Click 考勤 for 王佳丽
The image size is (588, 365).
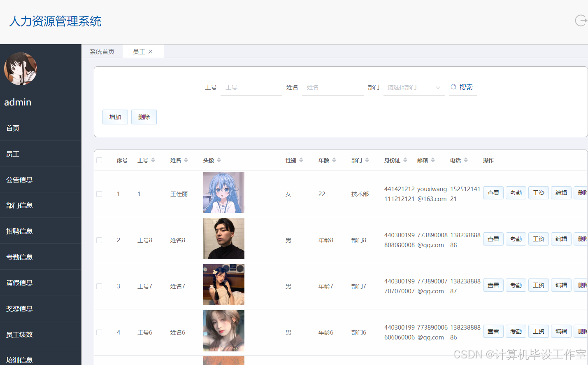tap(516, 193)
